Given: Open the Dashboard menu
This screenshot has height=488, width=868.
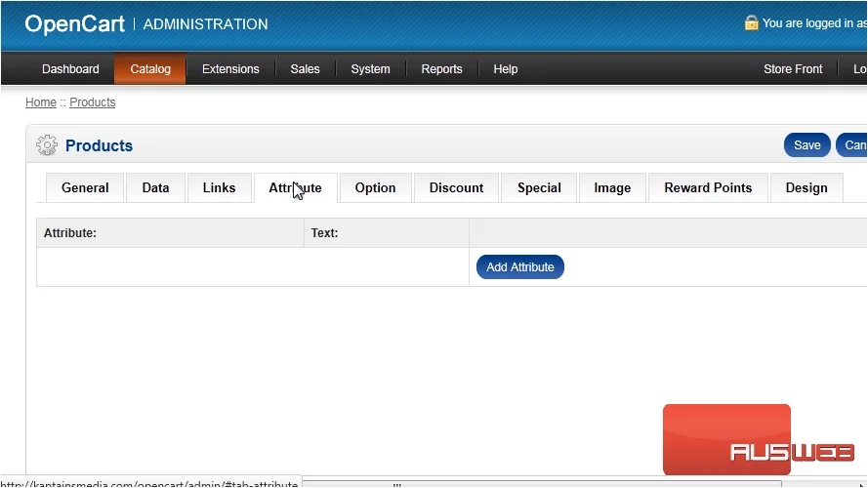Looking at the screenshot, I should click(x=70, y=69).
